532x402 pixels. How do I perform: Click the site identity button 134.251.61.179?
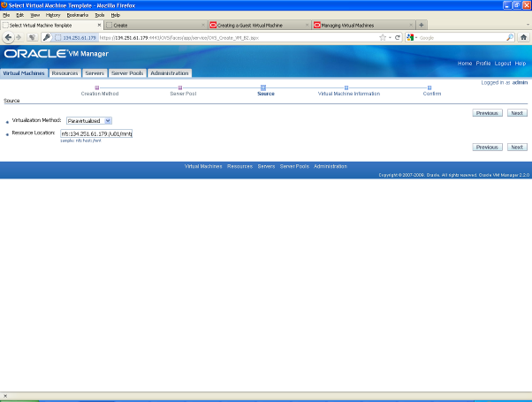point(76,38)
